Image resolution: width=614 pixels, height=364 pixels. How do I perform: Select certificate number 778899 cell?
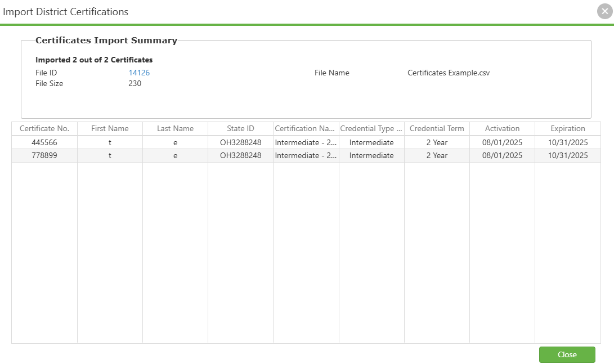coord(44,155)
